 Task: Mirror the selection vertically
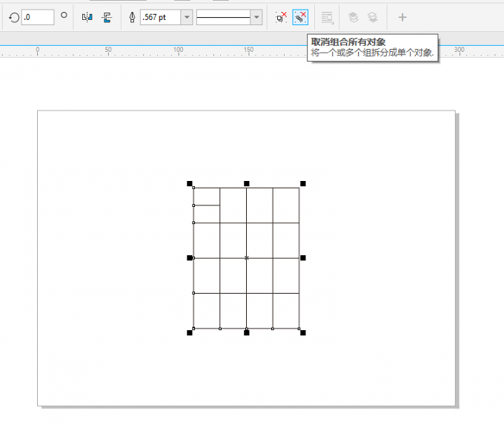107,16
